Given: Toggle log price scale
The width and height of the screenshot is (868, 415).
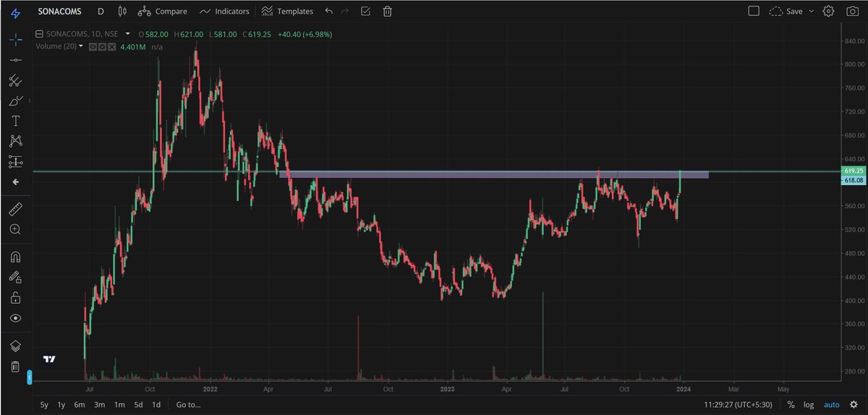Looking at the screenshot, I should coord(808,405).
